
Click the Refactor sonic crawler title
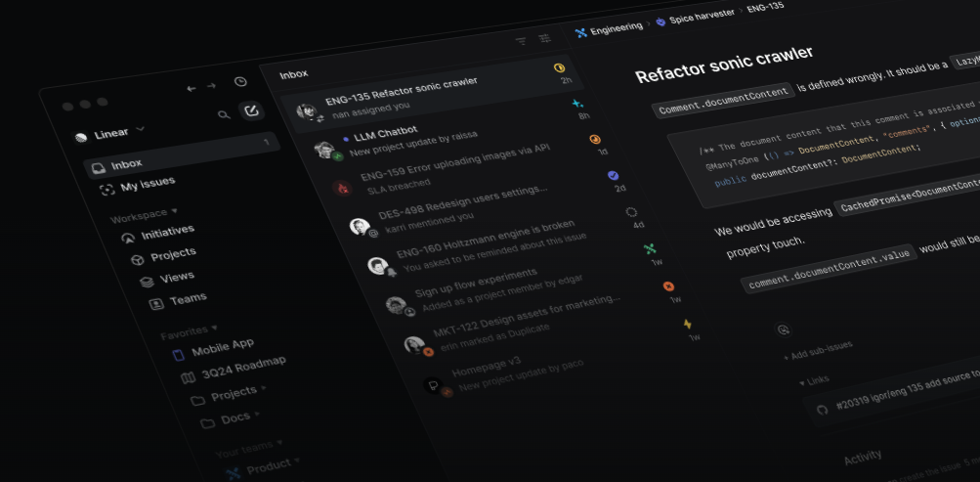[724, 64]
